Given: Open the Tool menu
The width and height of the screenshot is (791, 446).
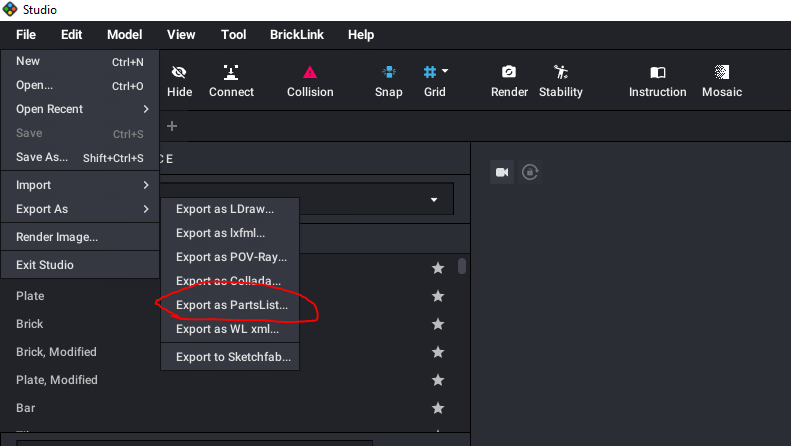Looking at the screenshot, I should pos(234,35).
